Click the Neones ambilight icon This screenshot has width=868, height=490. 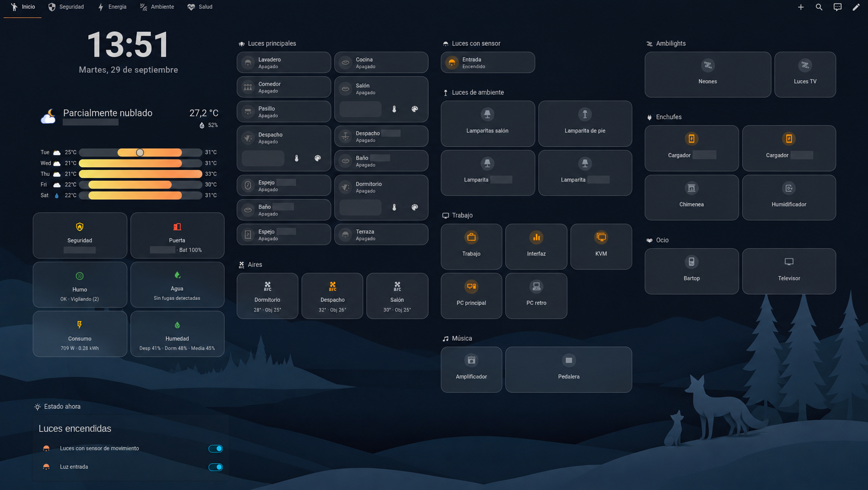707,66
